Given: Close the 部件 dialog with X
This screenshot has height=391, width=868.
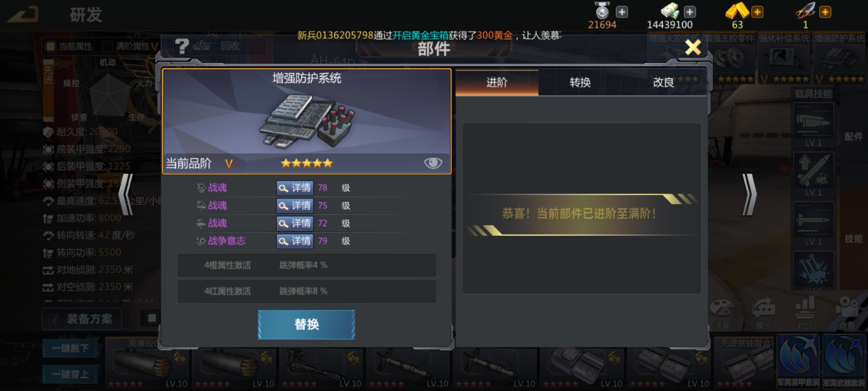Looking at the screenshot, I should (693, 47).
